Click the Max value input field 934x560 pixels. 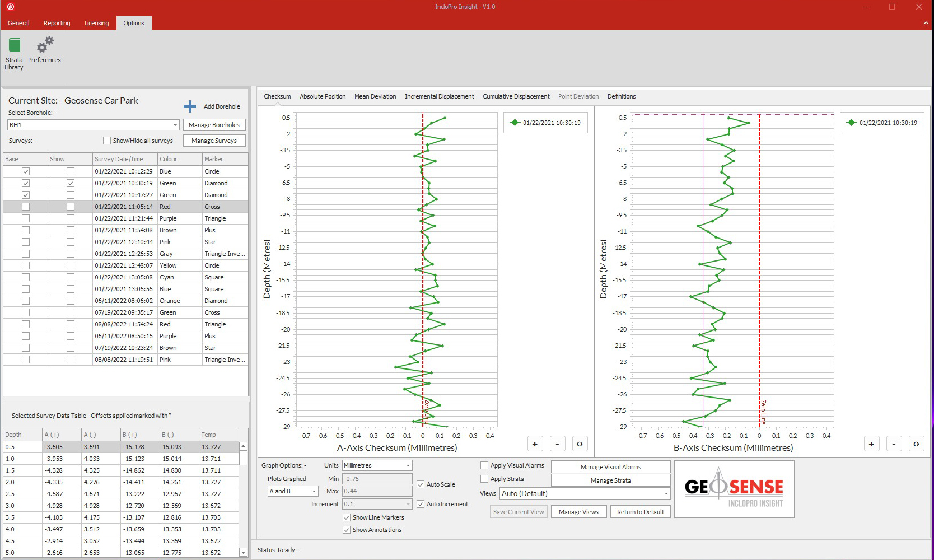tap(377, 491)
